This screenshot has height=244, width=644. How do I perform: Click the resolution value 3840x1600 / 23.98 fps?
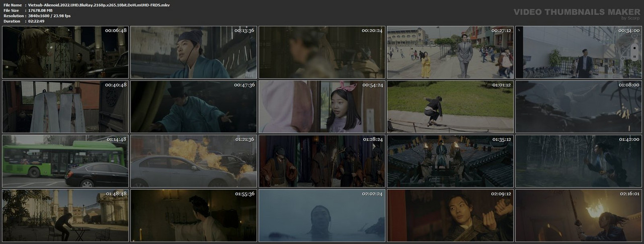click(x=49, y=16)
